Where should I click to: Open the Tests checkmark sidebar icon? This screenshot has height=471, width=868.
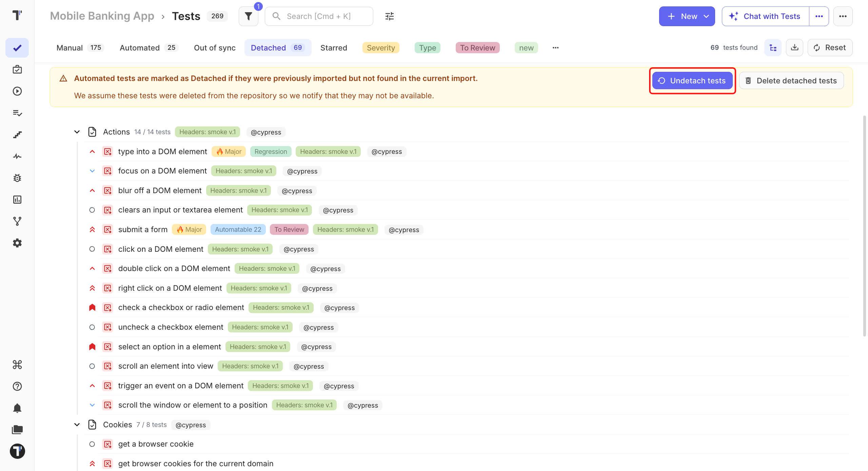(17, 48)
